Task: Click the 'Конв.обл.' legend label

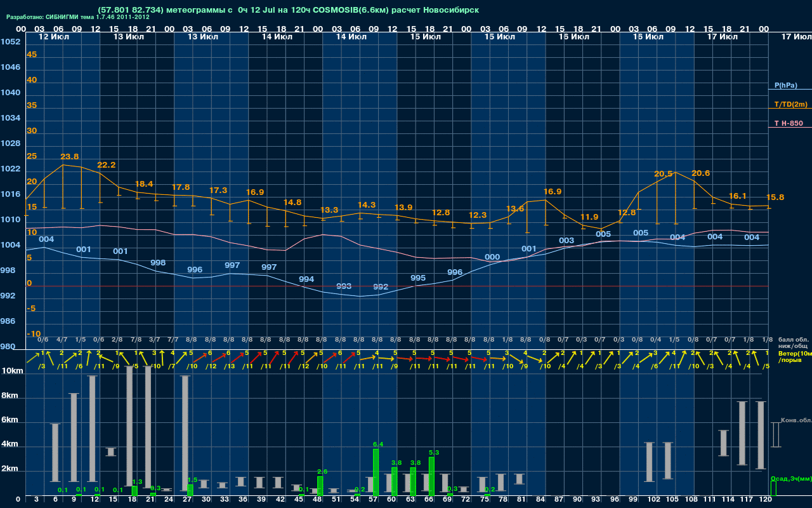Action: pyautogui.click(x=796, y=420)
